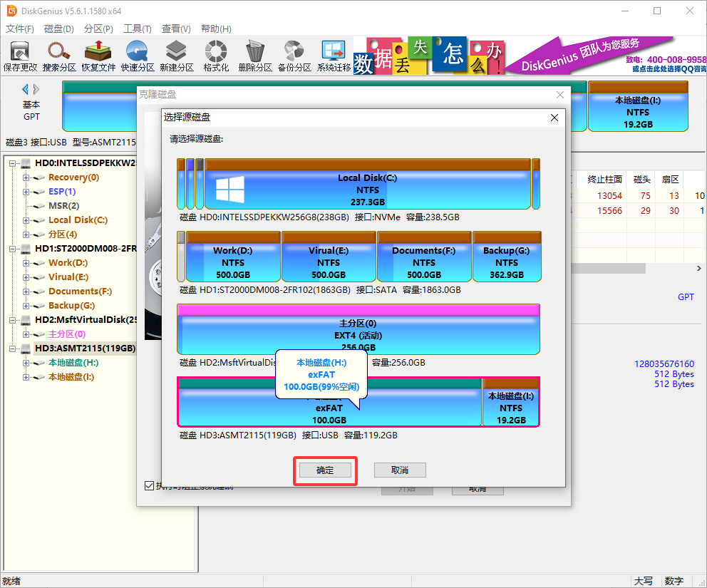Screen dimensions: 707x588
Task: Close the 选择源磁盘 dialog with X
Action: tap(554, 118)
